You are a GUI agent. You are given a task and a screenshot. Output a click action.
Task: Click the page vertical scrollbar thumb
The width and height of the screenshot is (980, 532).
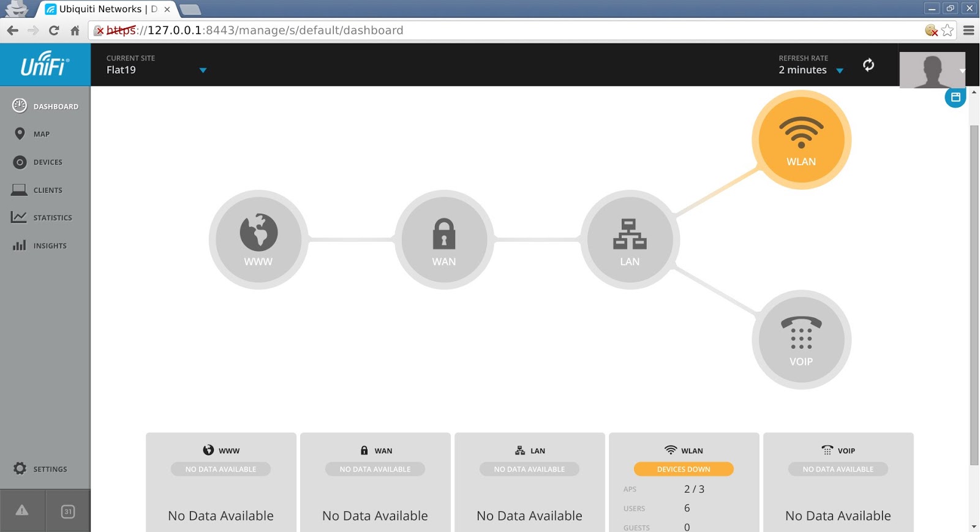974,295
